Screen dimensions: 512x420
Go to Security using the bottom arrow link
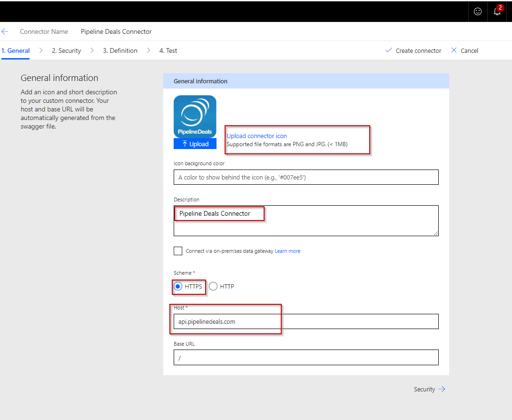(x=429, y=389)
